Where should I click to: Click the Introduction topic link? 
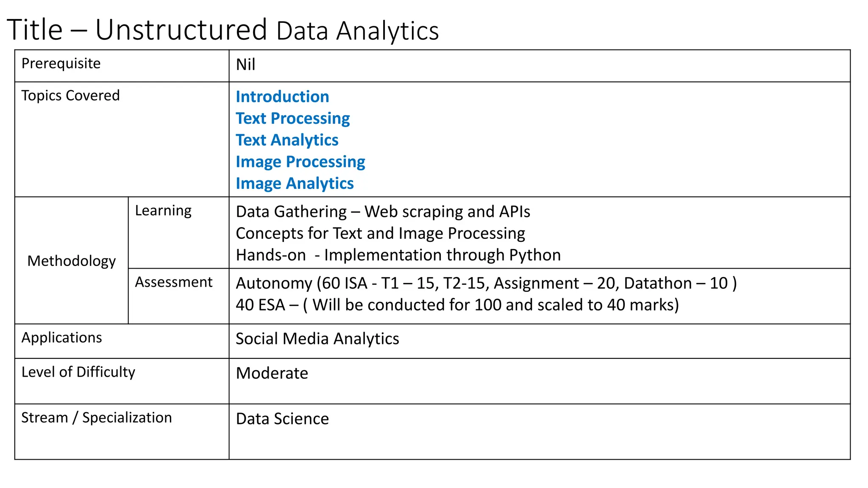point(282,97)
